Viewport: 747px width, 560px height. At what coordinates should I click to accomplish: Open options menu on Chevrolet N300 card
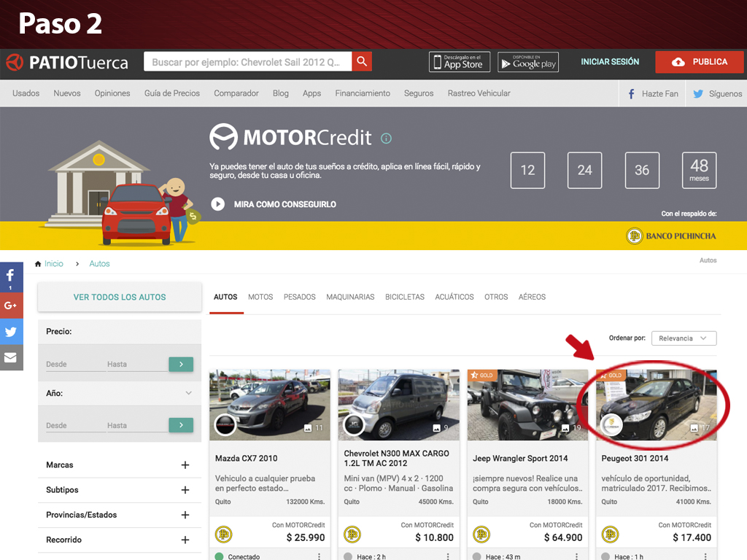tap(448, 556)
